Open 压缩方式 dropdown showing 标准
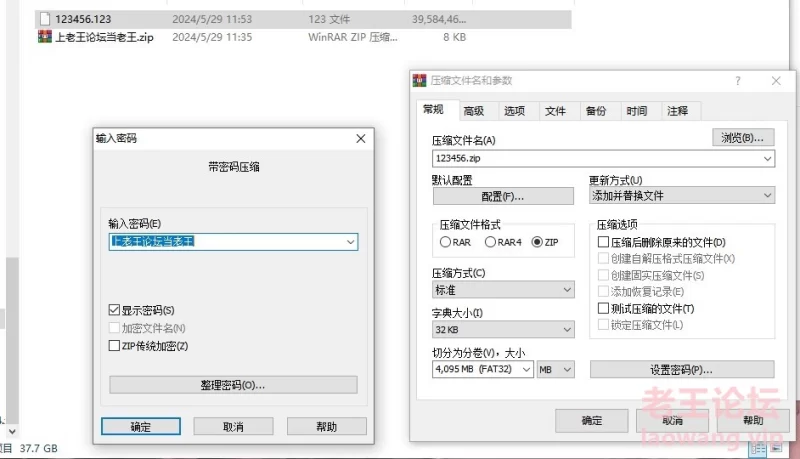 503,290
